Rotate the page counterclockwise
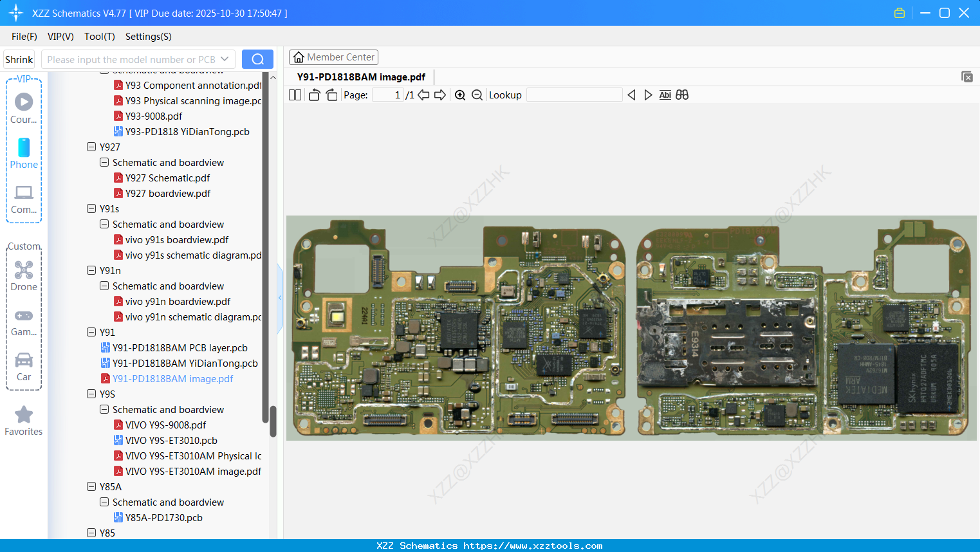980x552 pixels. 314,95
